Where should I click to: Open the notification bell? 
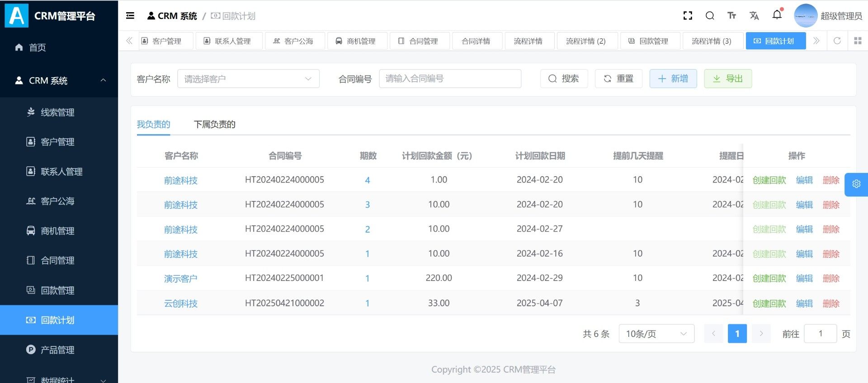tap(777, 15)
